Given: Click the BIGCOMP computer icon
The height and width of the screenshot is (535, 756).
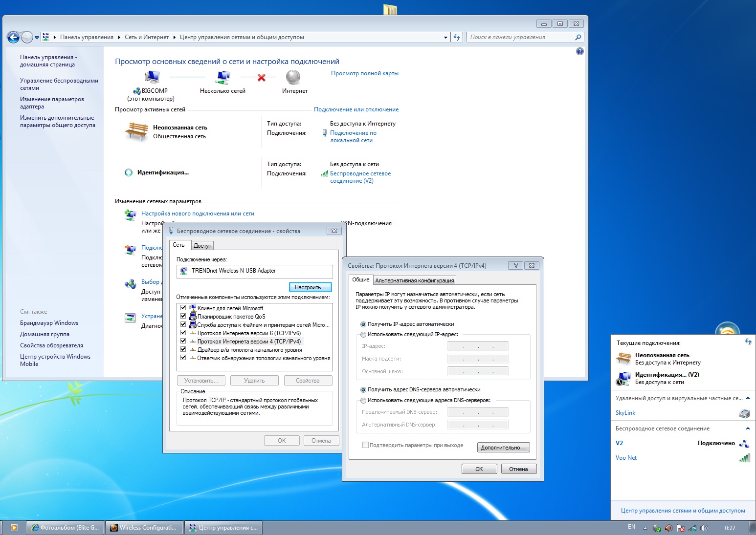Looking at the screenshot, I should coord(152,77).
